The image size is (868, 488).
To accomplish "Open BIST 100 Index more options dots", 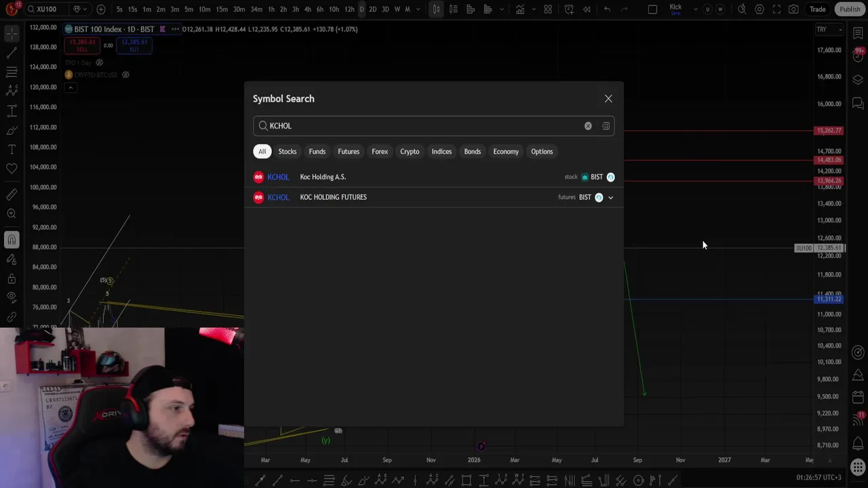I will coord(176,29).
